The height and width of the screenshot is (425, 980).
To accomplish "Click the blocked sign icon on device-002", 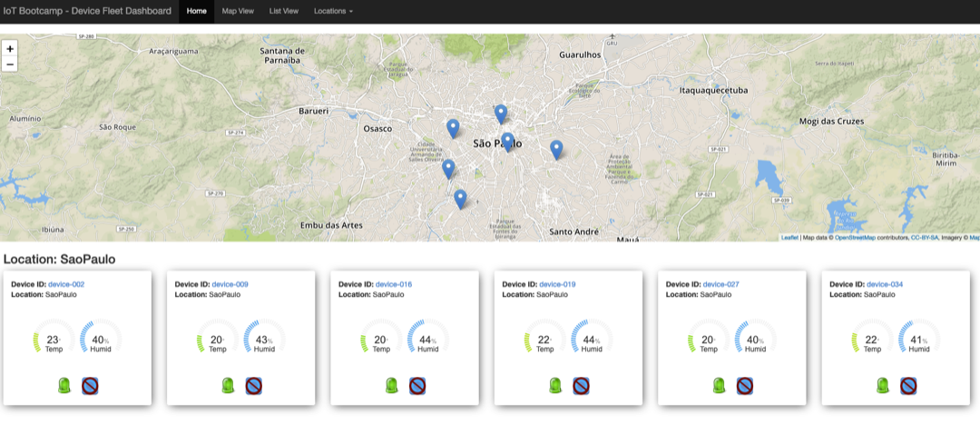I will (90, 386).
